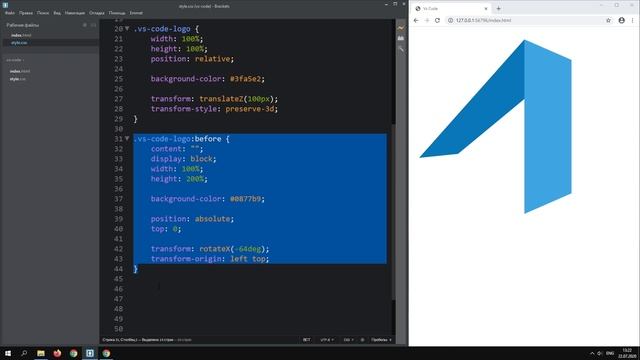Open the Debug (Отладка) menu
The width and height of the screenshot is (640, 360).
97,13
